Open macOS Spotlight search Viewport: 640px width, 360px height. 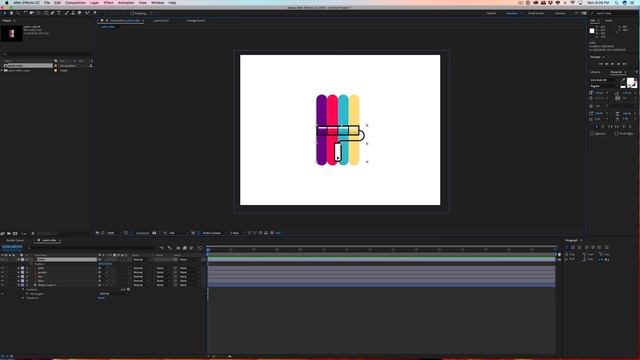coord(616,2)
